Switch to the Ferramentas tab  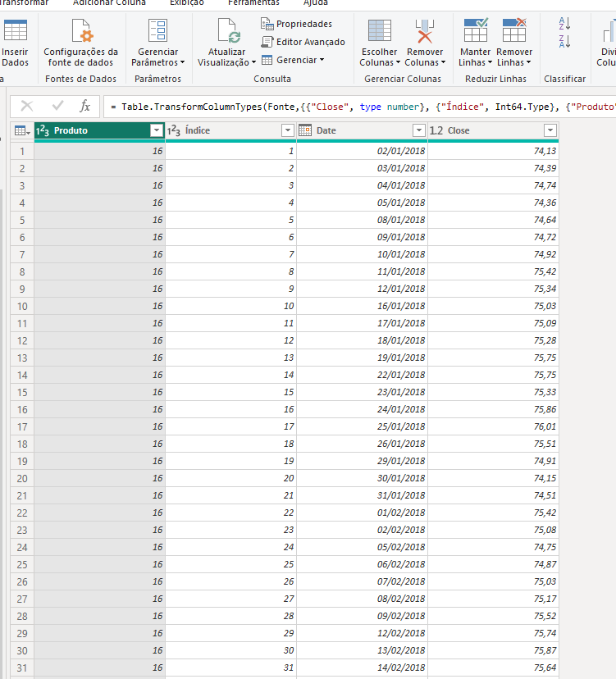click(x=253, y=2)
